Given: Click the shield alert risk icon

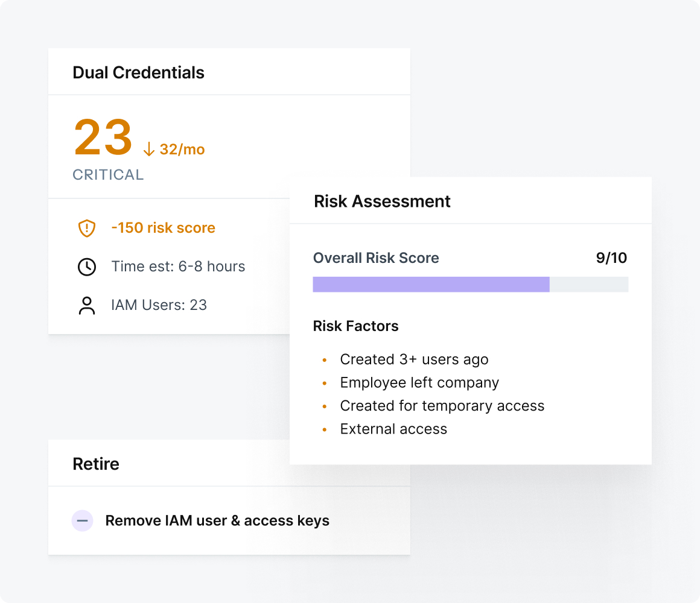Looking at the screenshot, I should pyautogui.click(x=87, y=228).
